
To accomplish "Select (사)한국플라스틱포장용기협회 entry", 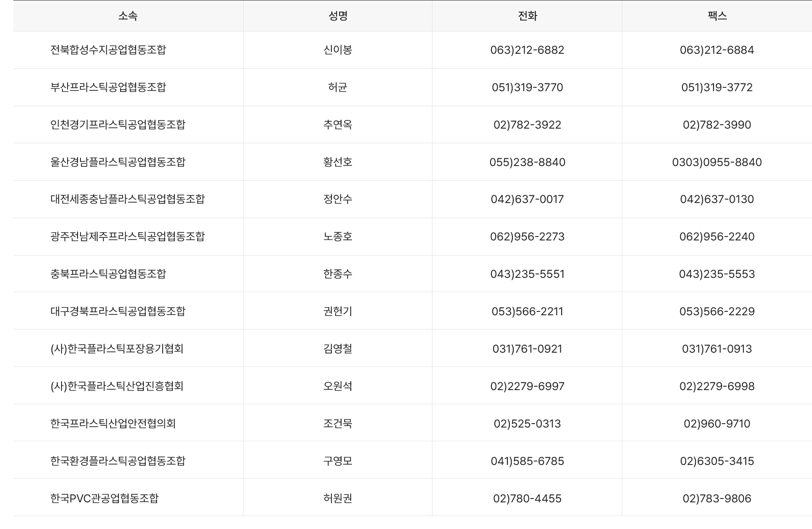I will 117,349.
